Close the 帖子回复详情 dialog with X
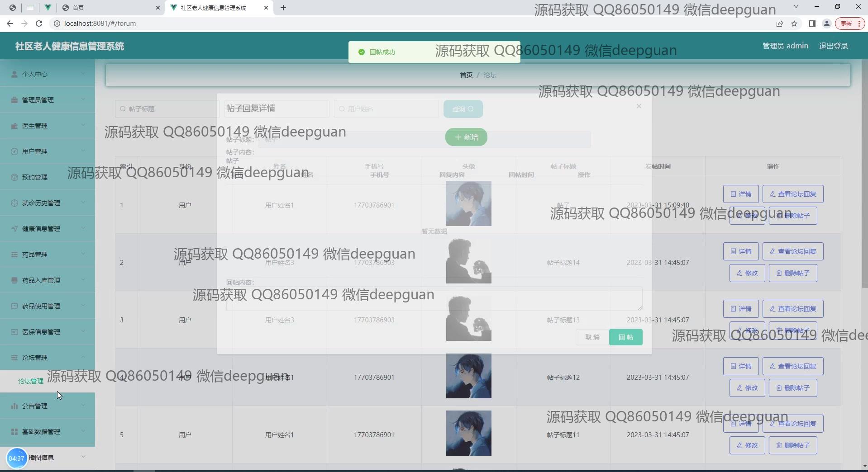This screenshot has height=472, width=868. click(639, 106)
